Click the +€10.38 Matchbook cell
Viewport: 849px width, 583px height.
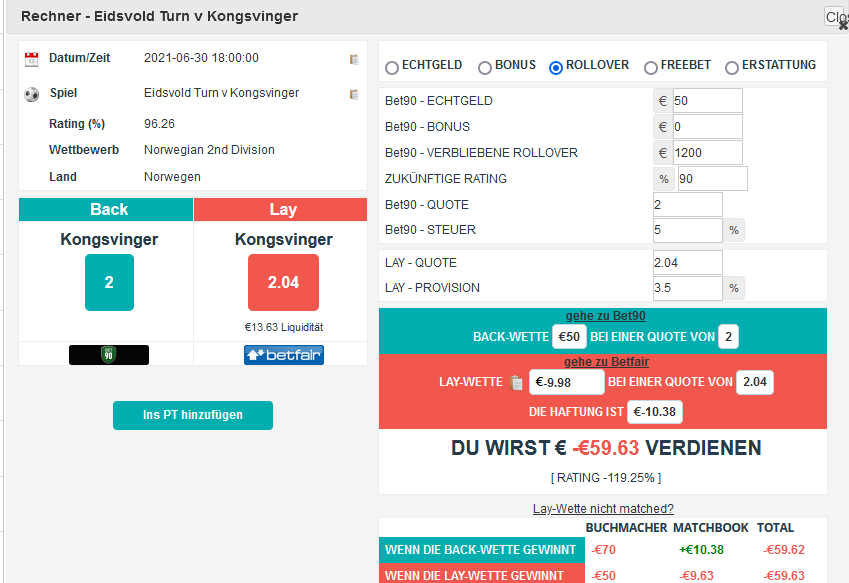pos(701,550)
